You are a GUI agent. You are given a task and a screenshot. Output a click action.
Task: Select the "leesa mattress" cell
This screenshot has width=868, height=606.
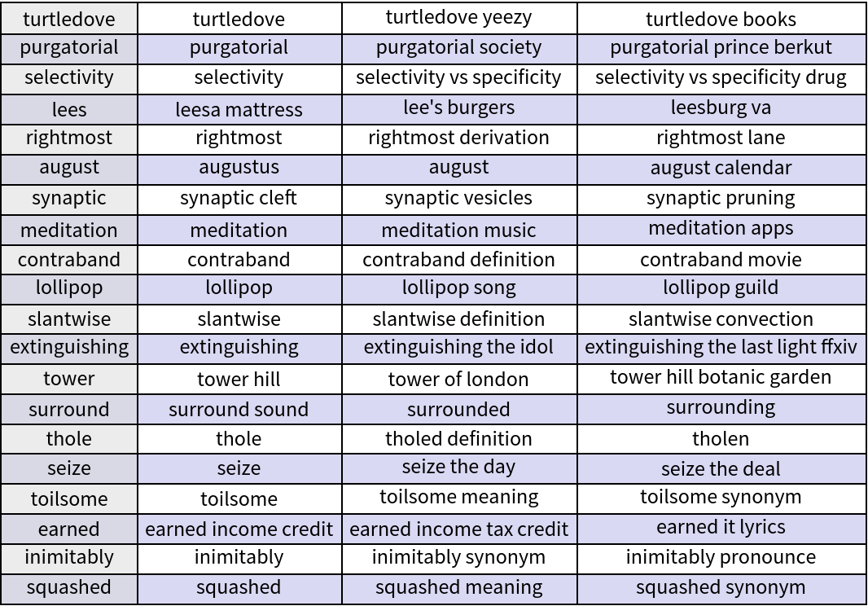pos(239,109)
